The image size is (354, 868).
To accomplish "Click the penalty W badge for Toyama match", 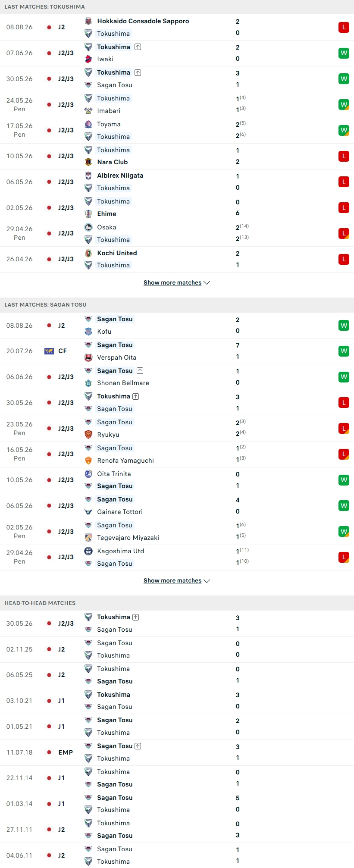I will tap(344, 130).
